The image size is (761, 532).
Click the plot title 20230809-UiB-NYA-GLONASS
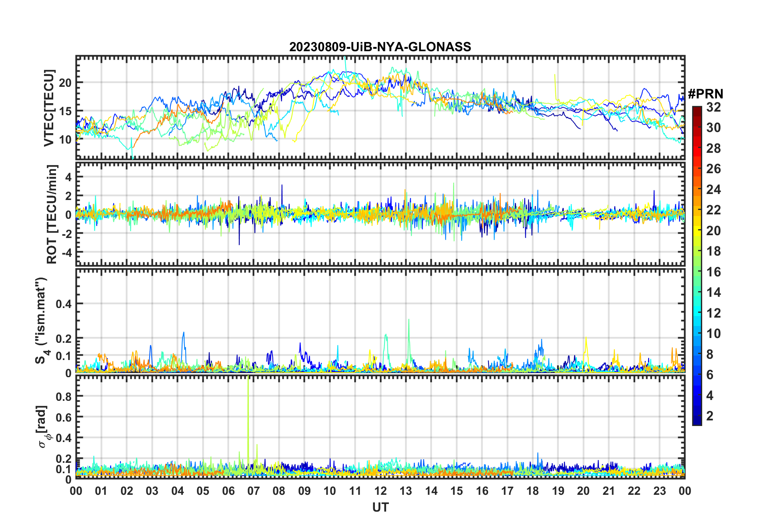380,47
